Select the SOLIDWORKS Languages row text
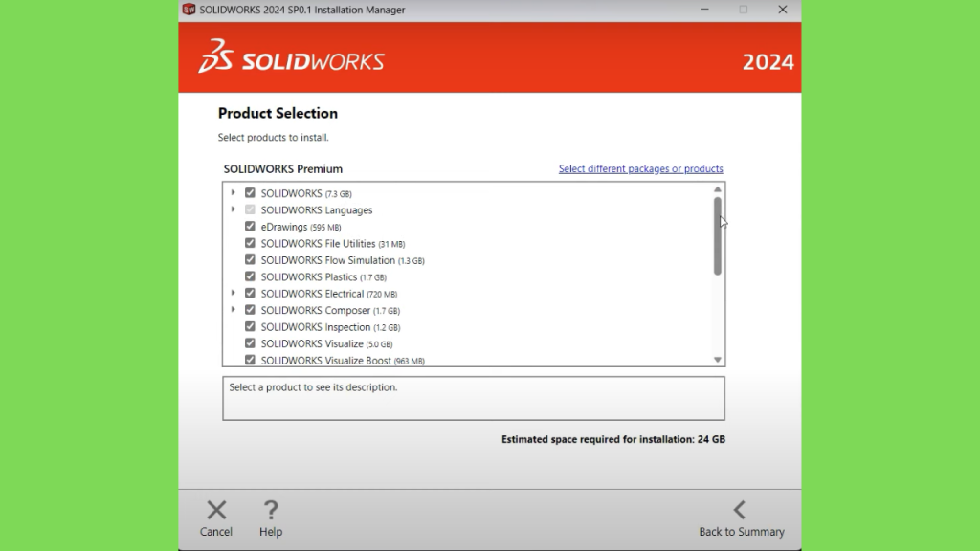The height and width of the screenshot is (551, 980). [x=317, y=210]
